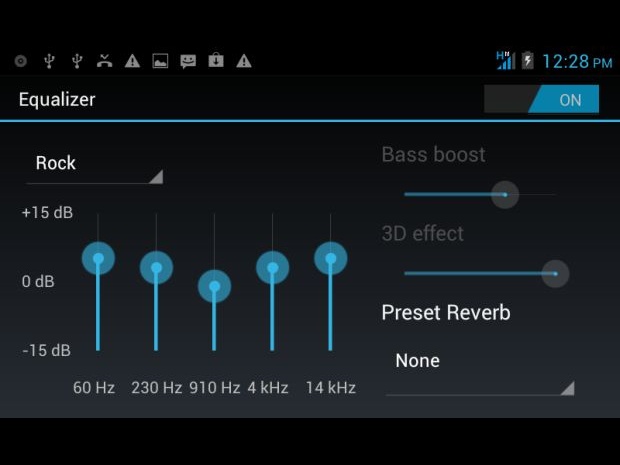Click the 60 Hz band slider handle

tap(98, 258)
